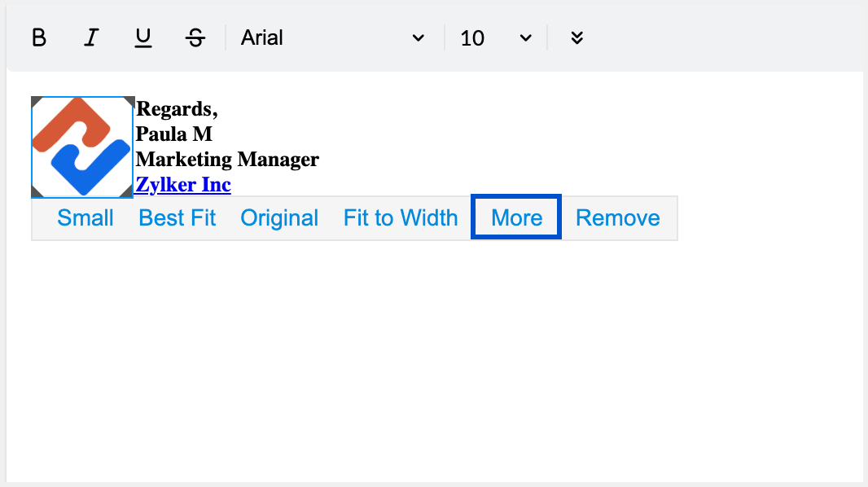Expand more toolbar options with double chevron
The width and height of the screenshot is (868, 487).
tap(577, 38)
